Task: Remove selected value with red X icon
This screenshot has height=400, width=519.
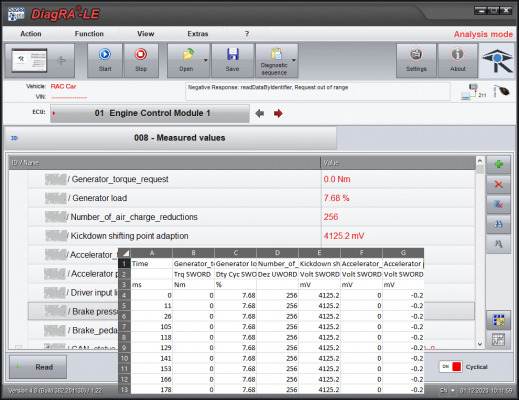Action: tap(498, 184)
